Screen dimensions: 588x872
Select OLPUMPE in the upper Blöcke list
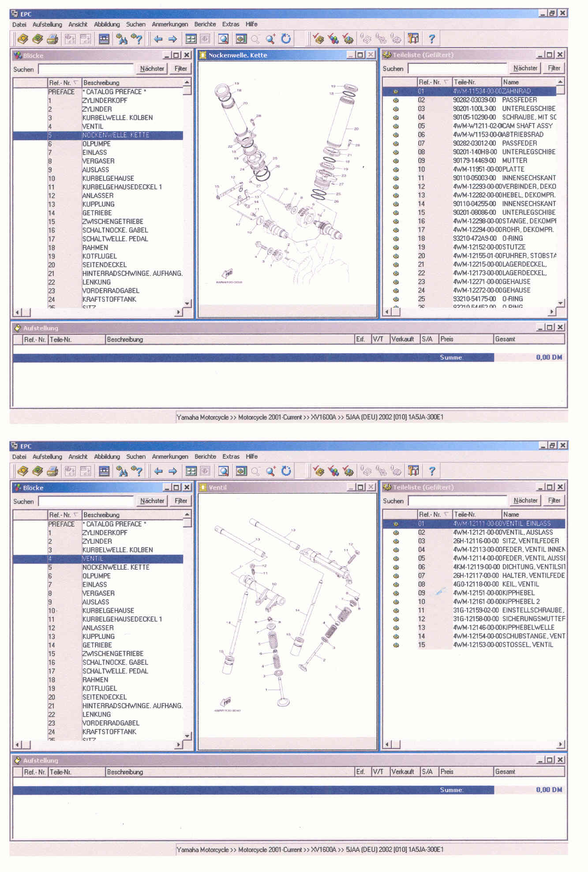(x=97, y=144)
